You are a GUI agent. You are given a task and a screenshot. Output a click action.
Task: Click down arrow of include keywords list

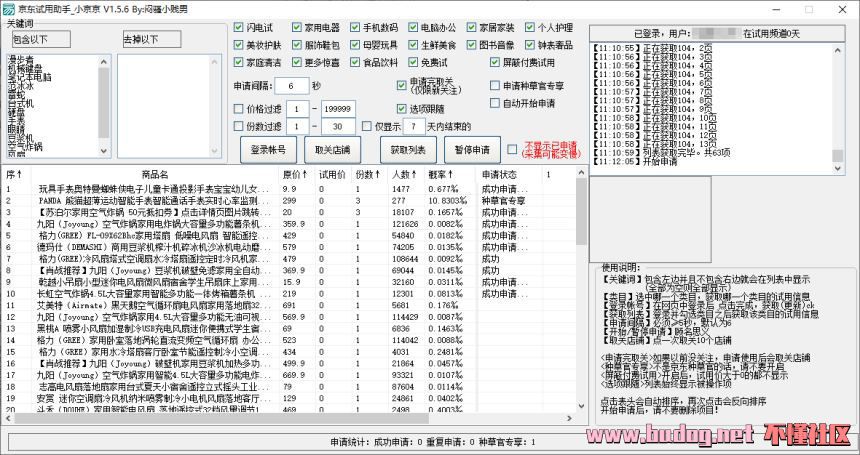point(104,151)
